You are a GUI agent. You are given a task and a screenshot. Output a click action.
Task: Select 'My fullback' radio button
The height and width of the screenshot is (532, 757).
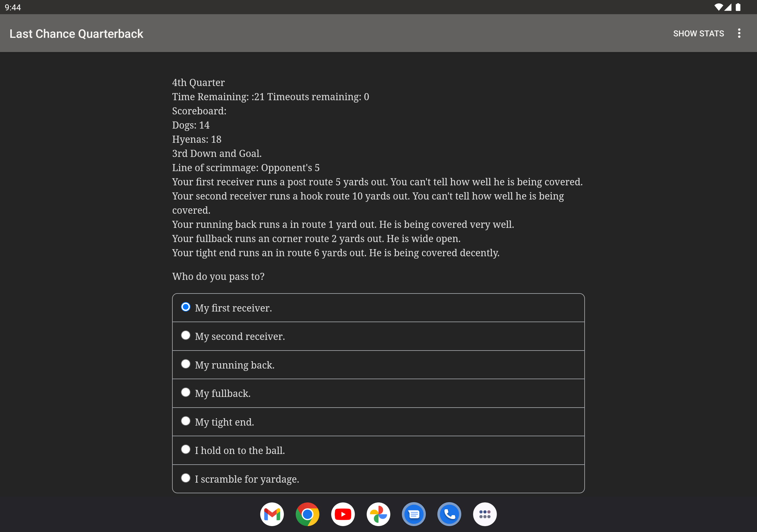pyautogui.click(x=186, y=392)
